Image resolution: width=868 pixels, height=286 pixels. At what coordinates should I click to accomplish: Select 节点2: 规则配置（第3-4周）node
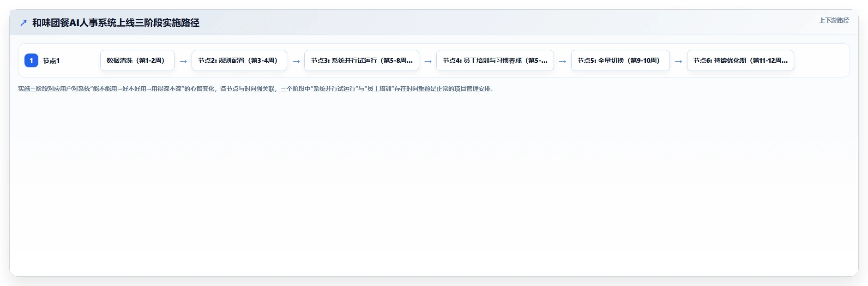pyautogui.click(x=239, y=60)
